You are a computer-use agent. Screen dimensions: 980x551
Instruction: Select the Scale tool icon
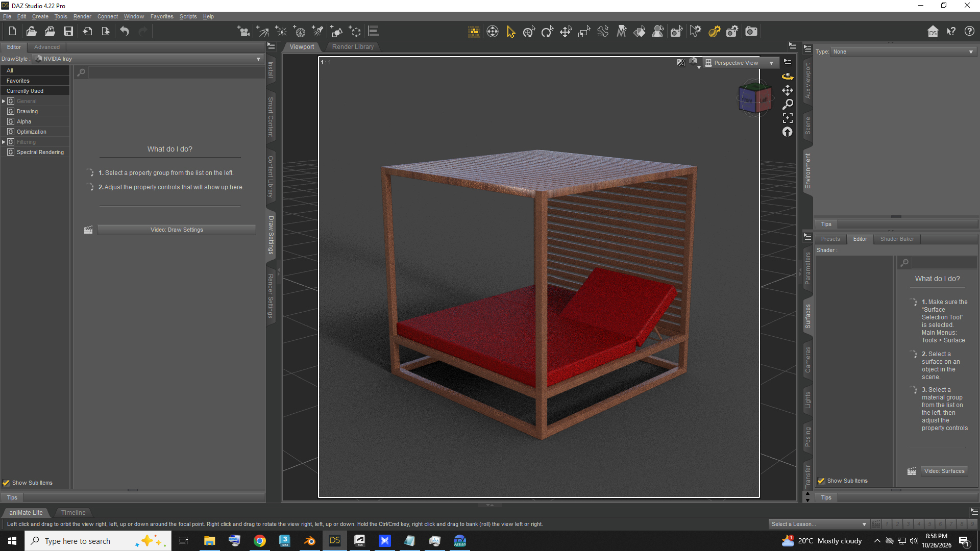coord(584,32)
